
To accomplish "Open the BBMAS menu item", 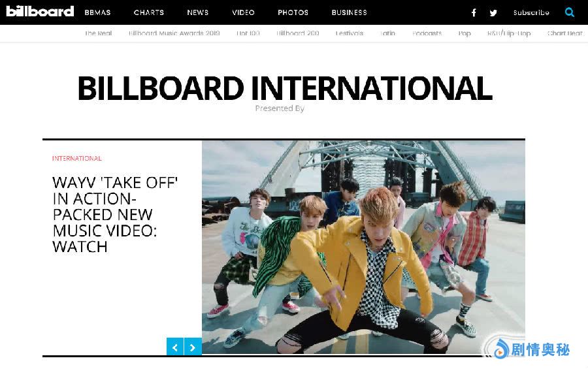I will pyautogui.click(x=97, y=12).
